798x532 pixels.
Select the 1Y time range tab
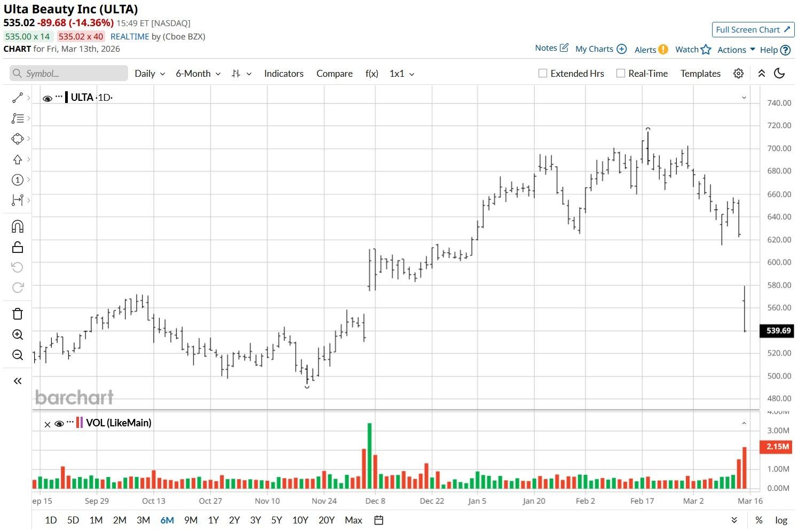pyautogui.click(x=214, y=520)
